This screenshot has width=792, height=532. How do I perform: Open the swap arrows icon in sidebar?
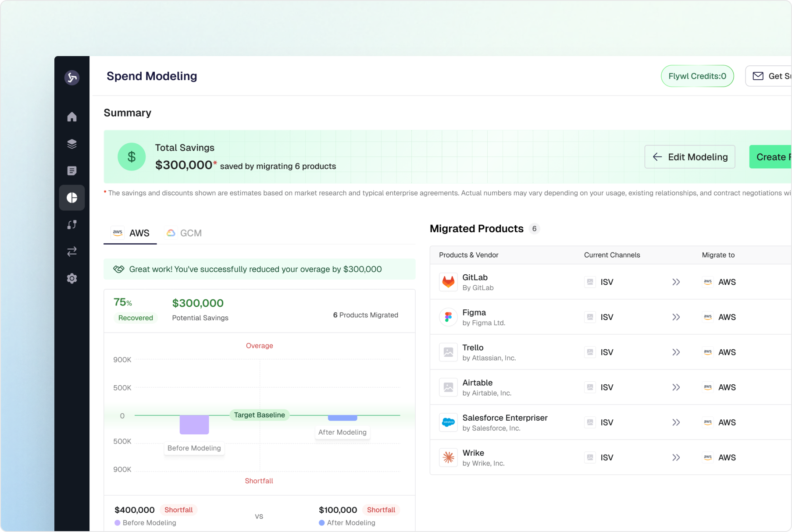(x=72, y=252)
